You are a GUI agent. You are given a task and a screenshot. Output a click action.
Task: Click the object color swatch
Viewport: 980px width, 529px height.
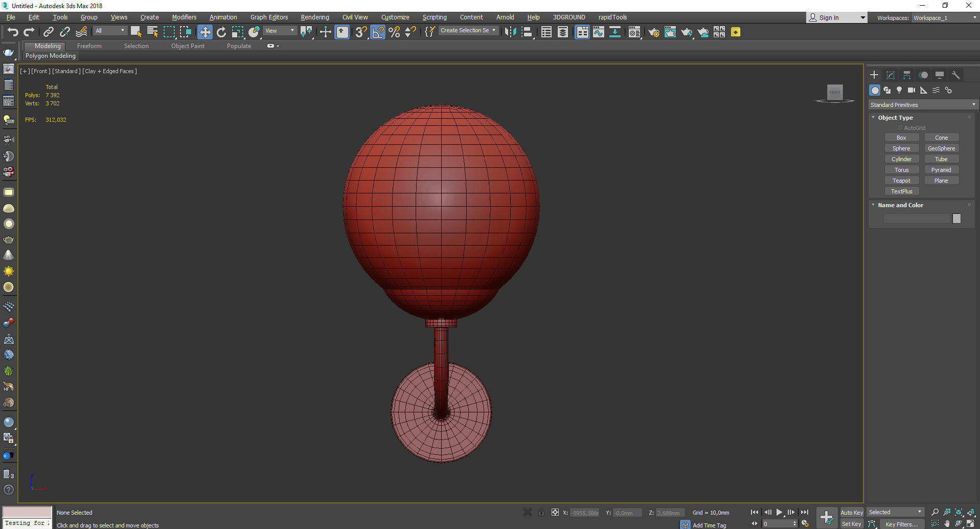pyautogui.click(x=956, y=218)
